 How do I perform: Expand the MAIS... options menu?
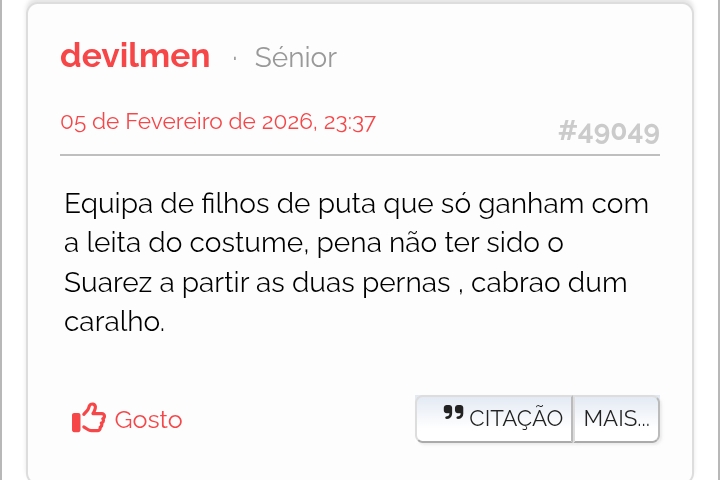(616, 418)
